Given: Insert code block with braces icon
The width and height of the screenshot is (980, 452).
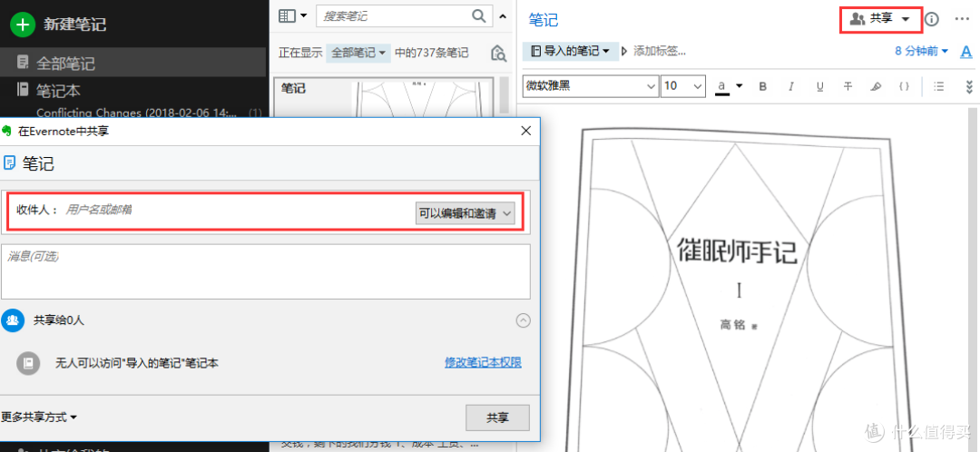Looking at the screenshot, I should click(905, 87).
